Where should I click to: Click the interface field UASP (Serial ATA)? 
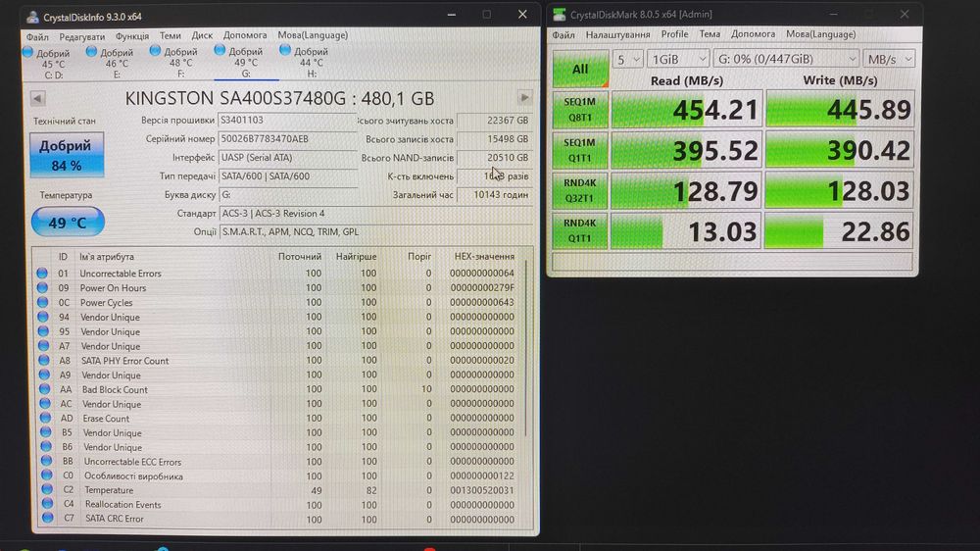pos(287,158)
